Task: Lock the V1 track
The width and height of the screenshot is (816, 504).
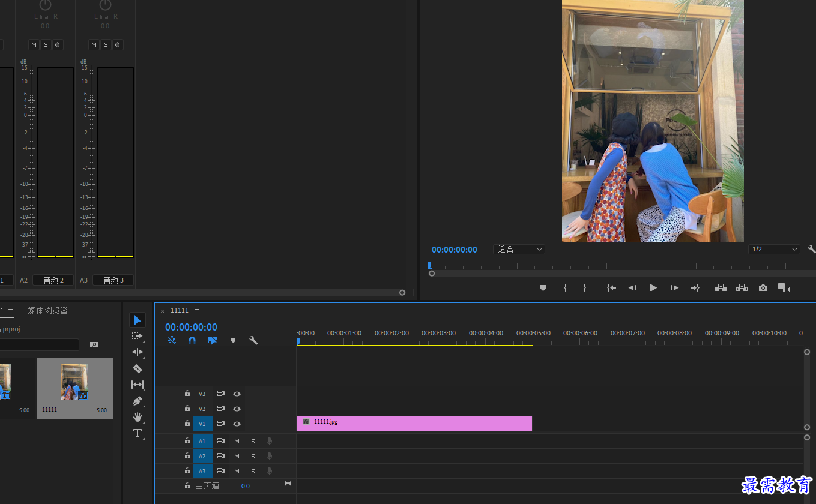Action: tap(187, 424)
